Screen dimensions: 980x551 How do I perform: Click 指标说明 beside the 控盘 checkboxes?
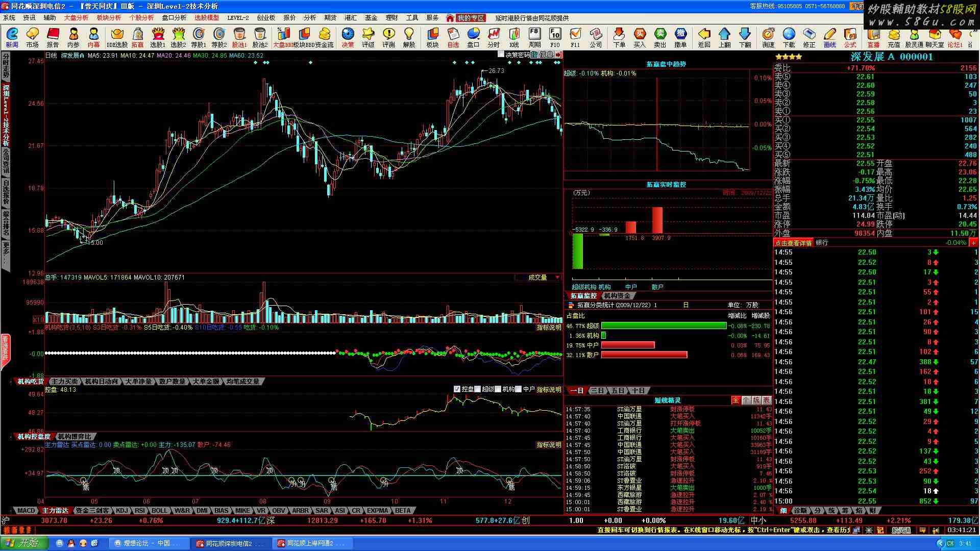pyautogui.click(x=549, y=389)
